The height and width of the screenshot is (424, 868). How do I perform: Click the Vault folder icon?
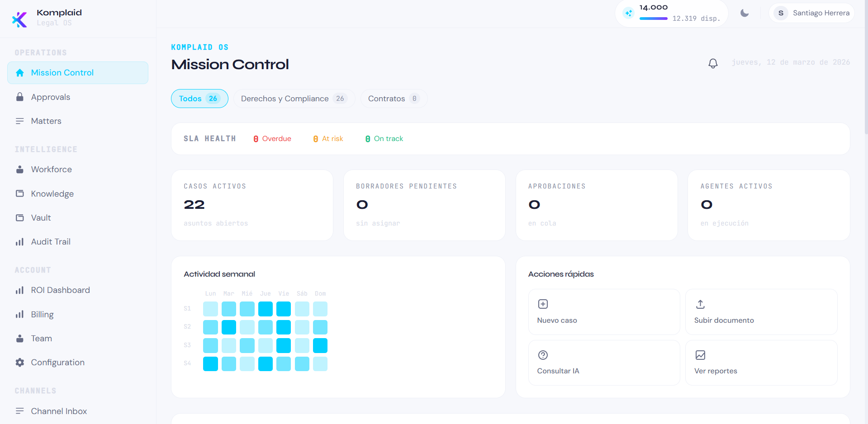(x=20, y=218)
